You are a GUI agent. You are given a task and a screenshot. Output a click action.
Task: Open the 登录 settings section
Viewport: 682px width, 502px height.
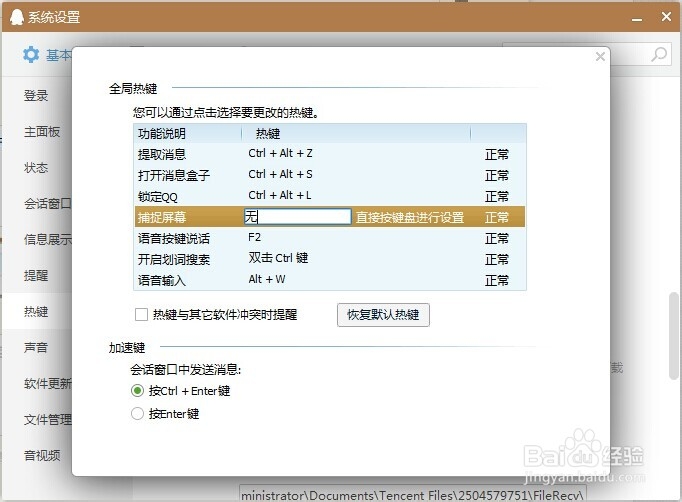tap(36, 96)
